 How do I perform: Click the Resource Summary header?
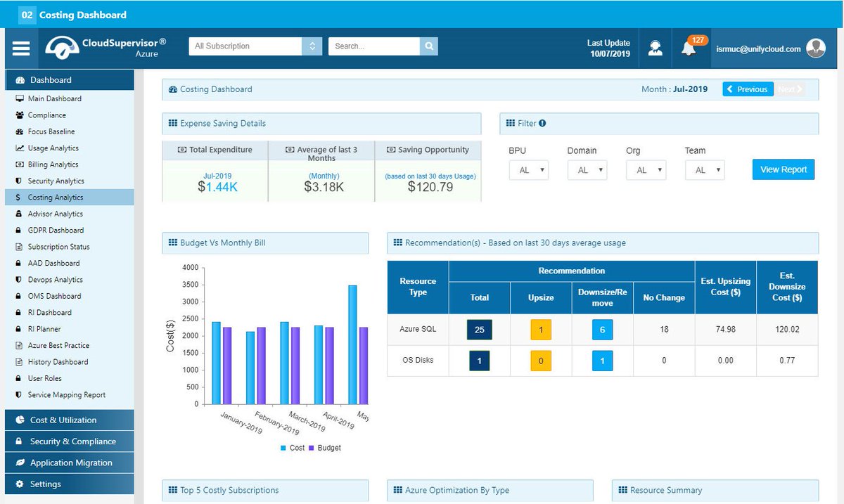click(x=715, y=490)
